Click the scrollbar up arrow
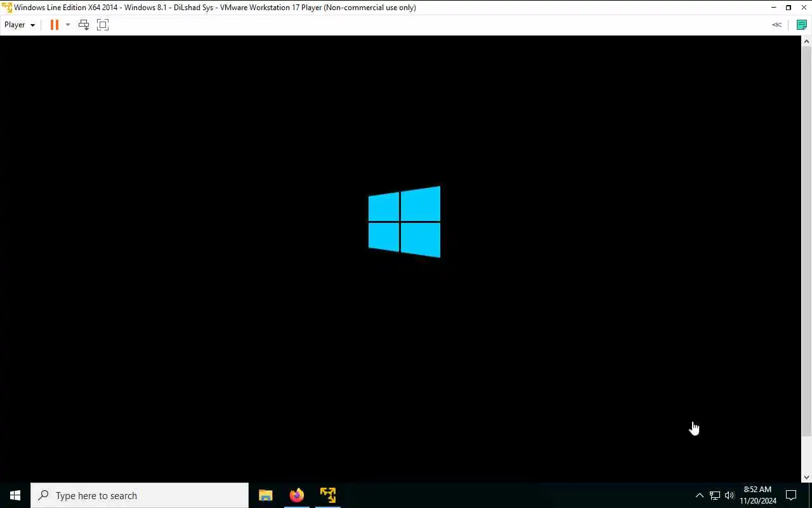 click(x=806, y=41)
